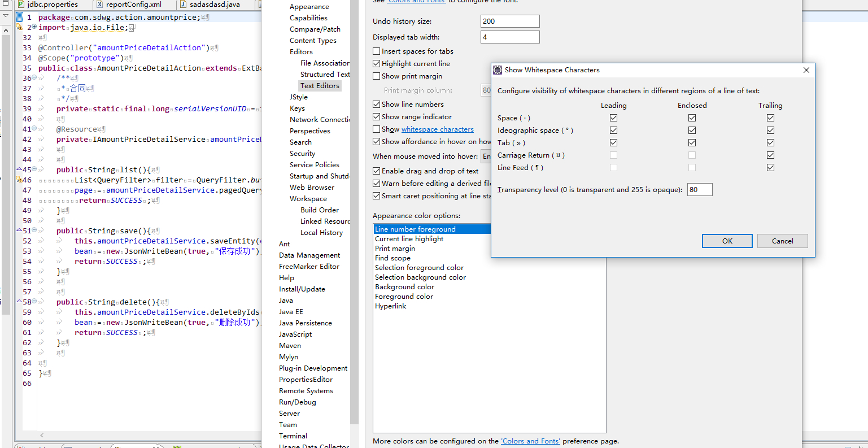Uncheck Trailing checkbox for Line Feed
The image size is (868, 448).
(x=771, y=168)
